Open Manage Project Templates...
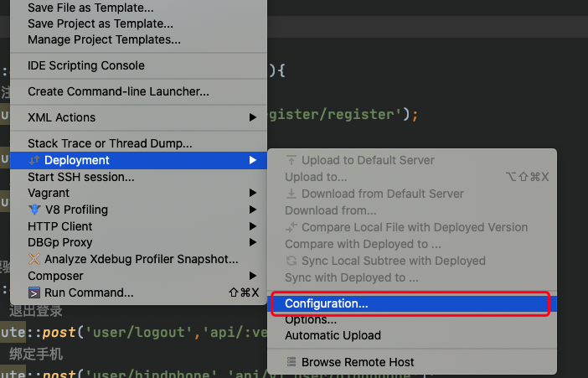 click(104, 39)
